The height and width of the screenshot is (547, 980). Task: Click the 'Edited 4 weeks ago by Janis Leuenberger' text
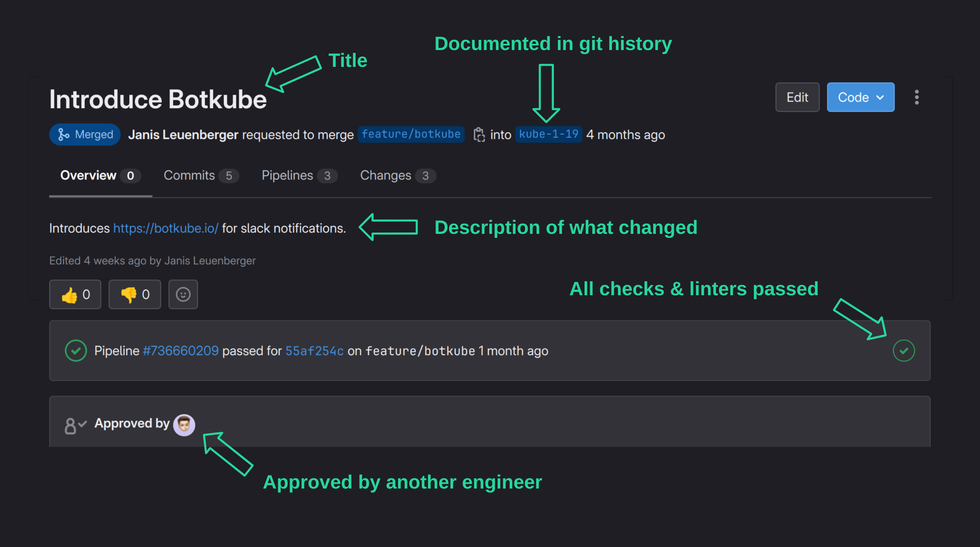click(153, 261)
